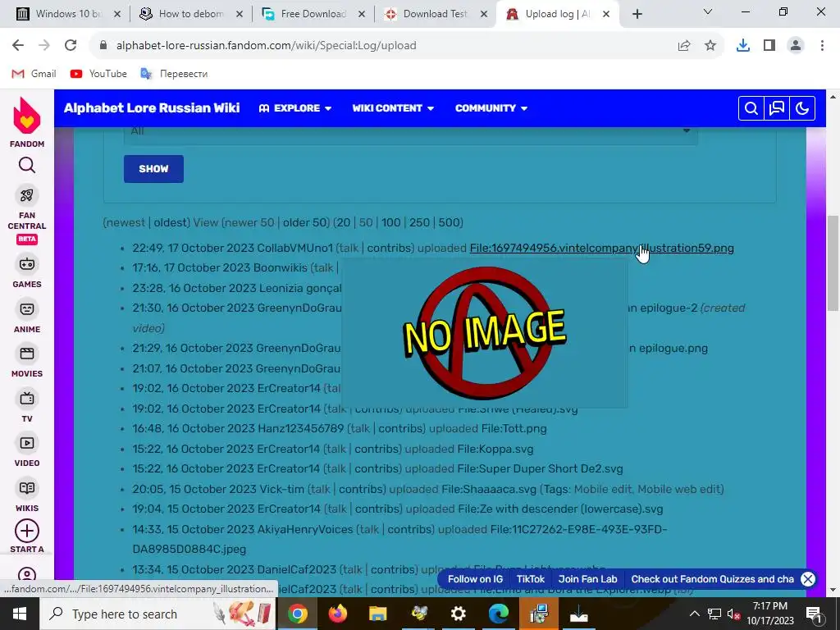Viewport: 840px width, 630px height.
Task: Reload the page
Action: 71,46
